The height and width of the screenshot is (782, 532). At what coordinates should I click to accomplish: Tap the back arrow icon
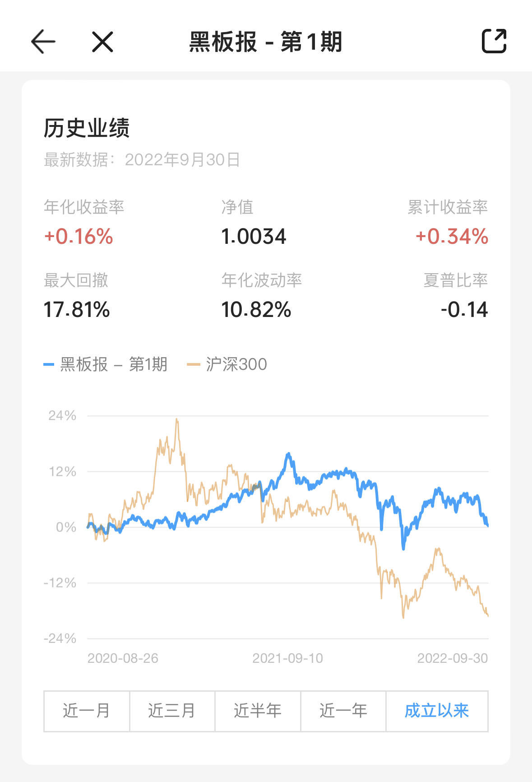click(x=43, y=42)
